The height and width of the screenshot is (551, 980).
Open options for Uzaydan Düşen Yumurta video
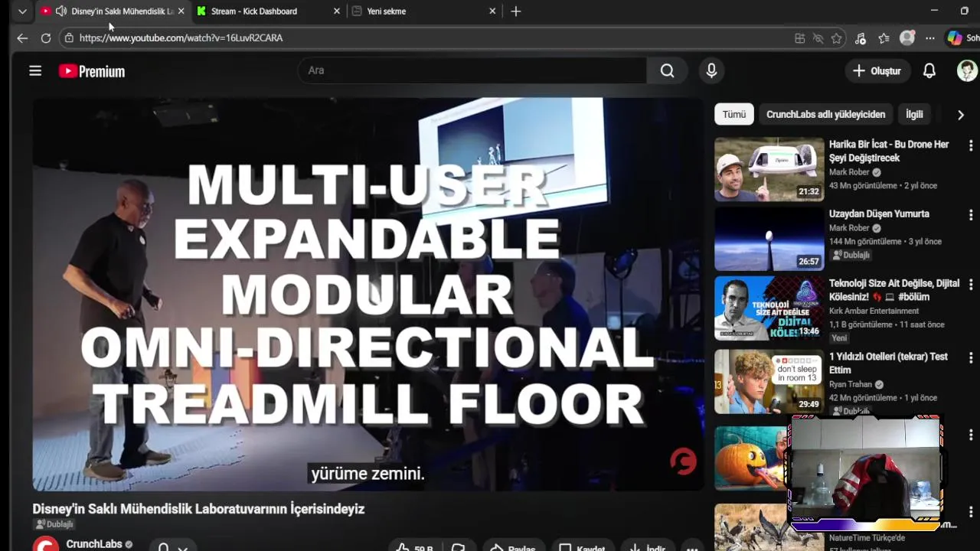(971, 214)
